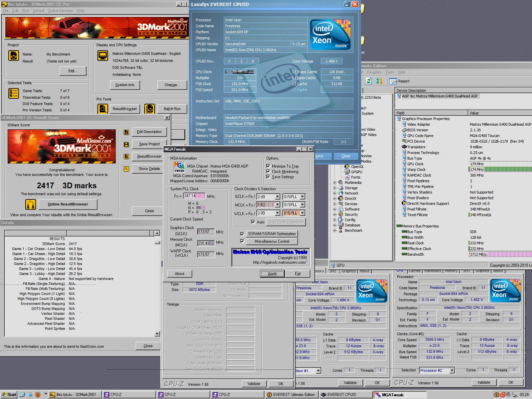The height and width of the screenshot is (399, 532).
Task: Click the GPGPU icon in EVEREST tree
Action: click(x=347, y=172)
